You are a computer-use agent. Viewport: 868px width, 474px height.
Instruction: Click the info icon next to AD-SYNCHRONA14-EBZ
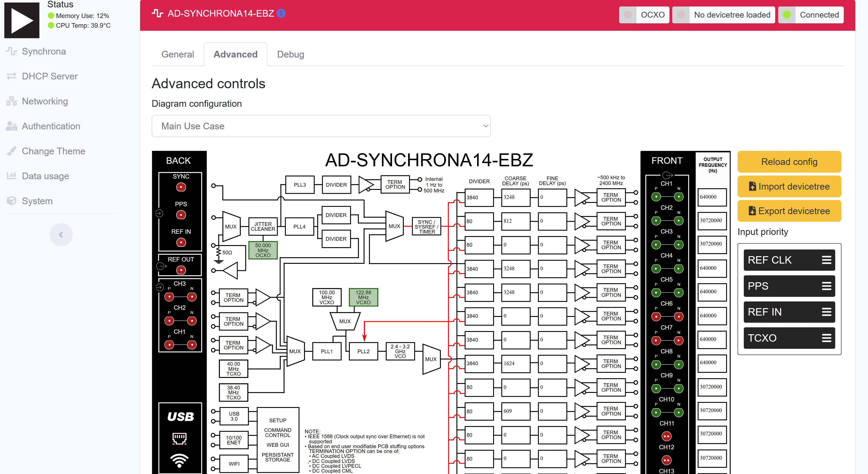(x=281, y=13)
